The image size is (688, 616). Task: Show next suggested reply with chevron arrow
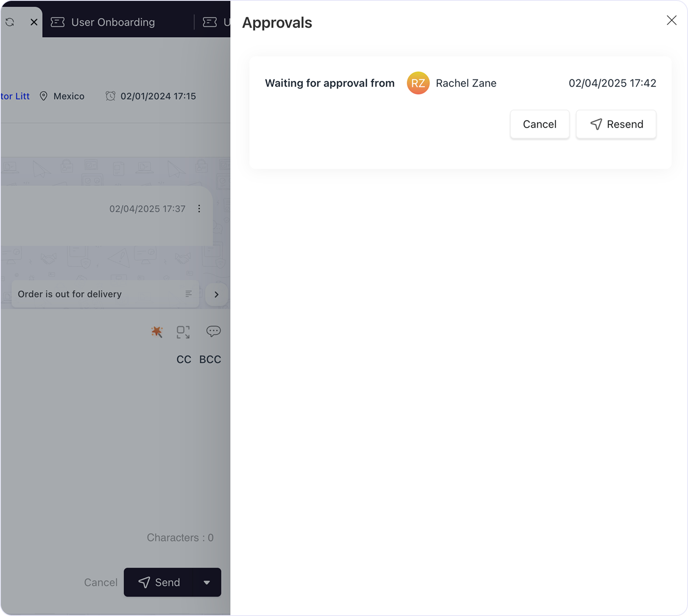(216, 294)
